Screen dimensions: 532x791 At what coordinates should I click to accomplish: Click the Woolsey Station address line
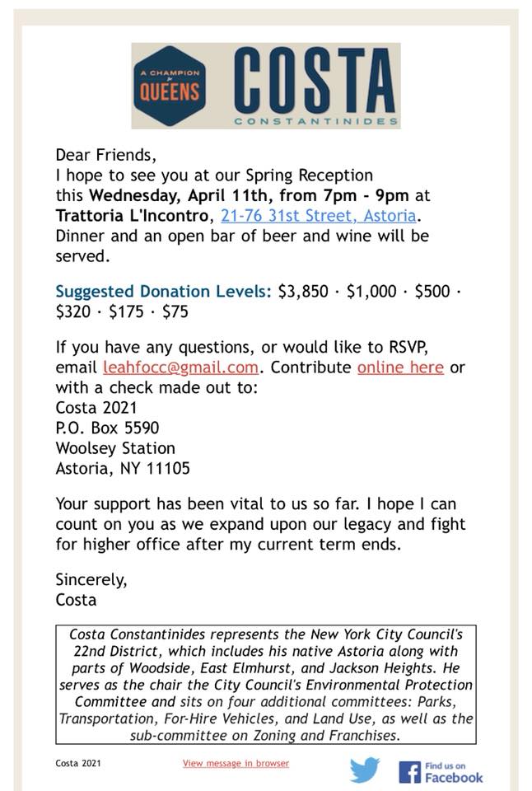[x=115, y=448]
